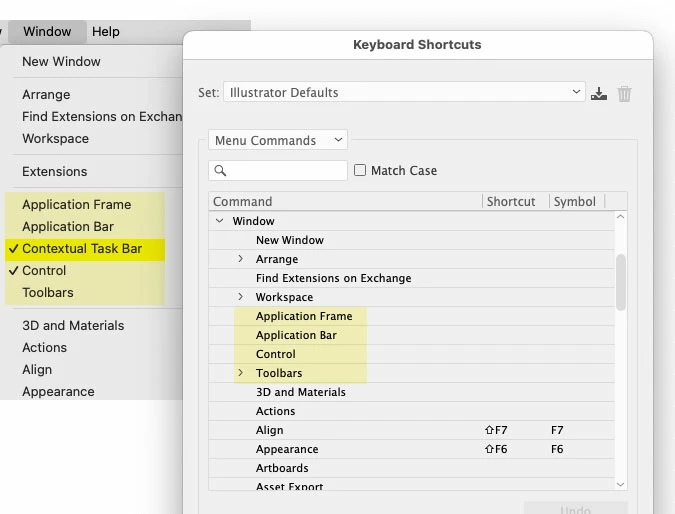Image resolution: width=675 pixels, height=514 pixels.
Task: Choose Find Extensions on Exchange menu item
Action: pyautogui.click(x=102, y=117)
